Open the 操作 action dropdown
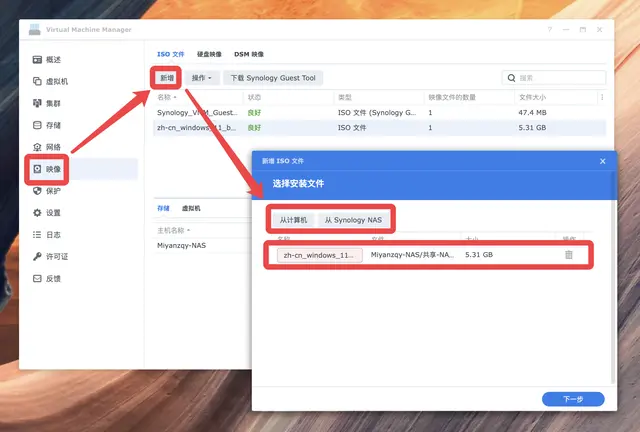The height and width of the screenshot is (432, 640). point(202,78)
